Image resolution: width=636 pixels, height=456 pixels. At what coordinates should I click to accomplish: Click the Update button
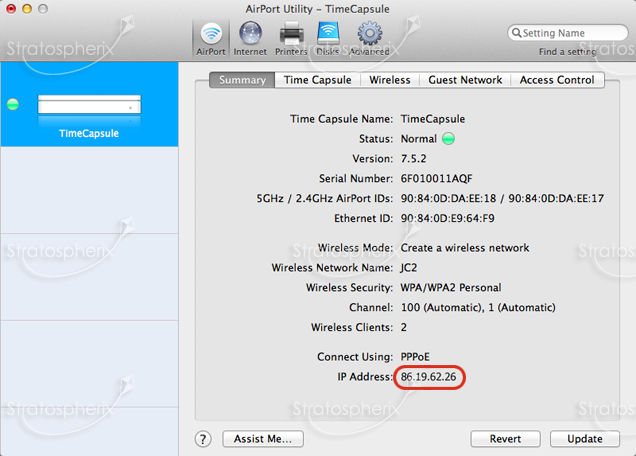pos(585,439)
